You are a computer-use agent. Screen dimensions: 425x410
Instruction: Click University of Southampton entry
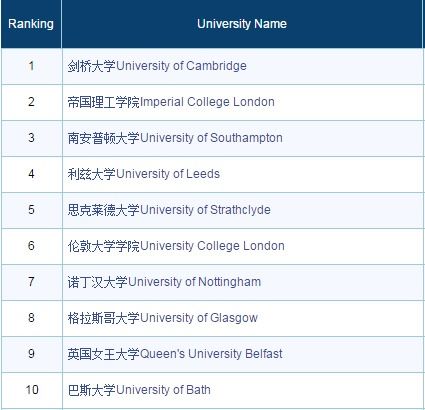tap(175, 138)
